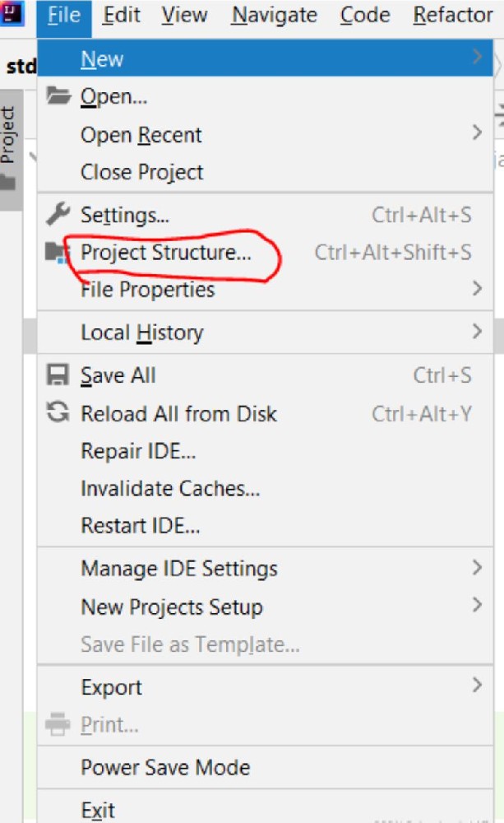Expand the New submenu arrow
The width and height of the screenshot is (504, 823).
tap(477, 56)
